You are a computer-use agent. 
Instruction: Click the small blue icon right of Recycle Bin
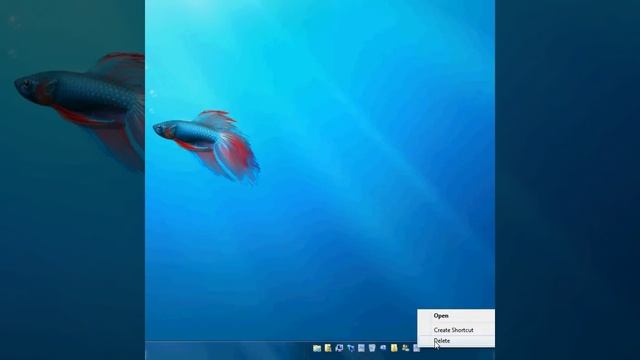(383, 347)
